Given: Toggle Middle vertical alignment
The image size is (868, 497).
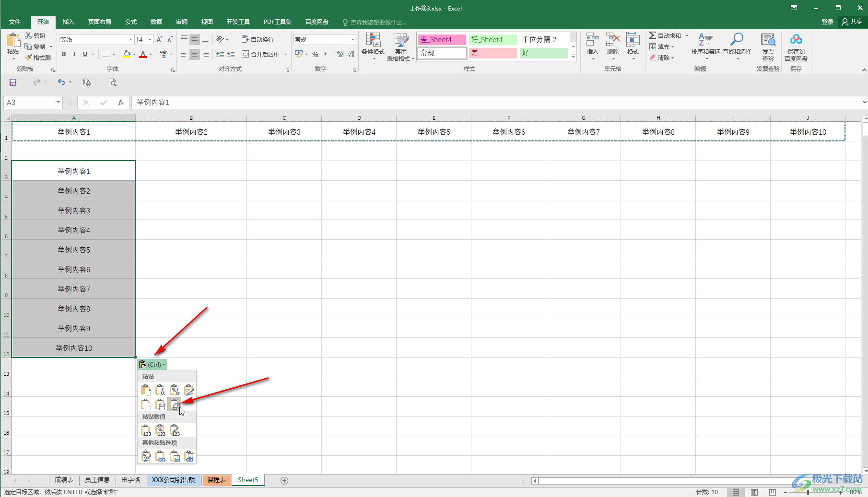Looking at the screenshot, I should pyautogui.click(x=194, y=39).
